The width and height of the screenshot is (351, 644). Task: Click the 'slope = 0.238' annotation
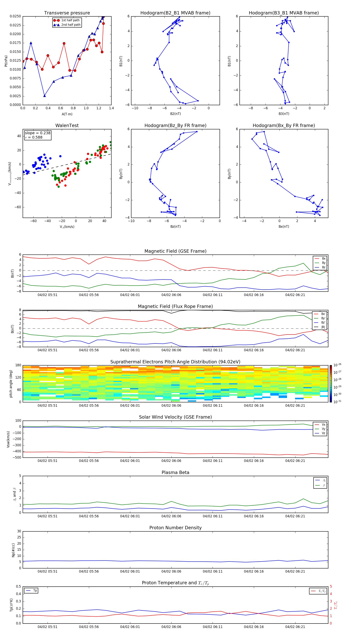(x=37, y=133)
